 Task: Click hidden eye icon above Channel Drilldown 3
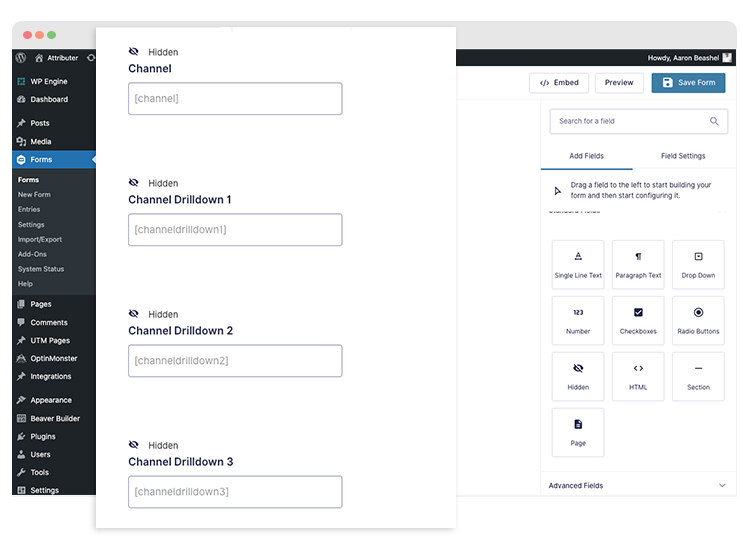tap(134, 444)
